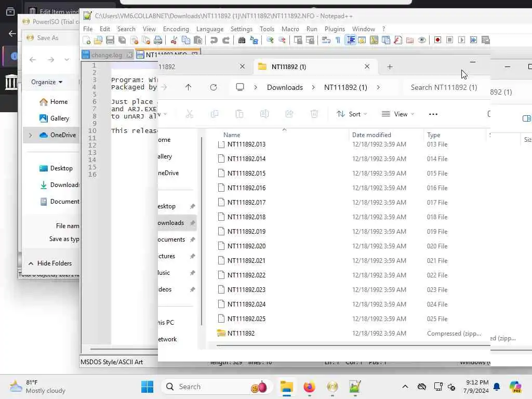Screen dimensions: 532x399
Task: Open the Plugins menu in Notepad++
Action: (x=335, y=29)
